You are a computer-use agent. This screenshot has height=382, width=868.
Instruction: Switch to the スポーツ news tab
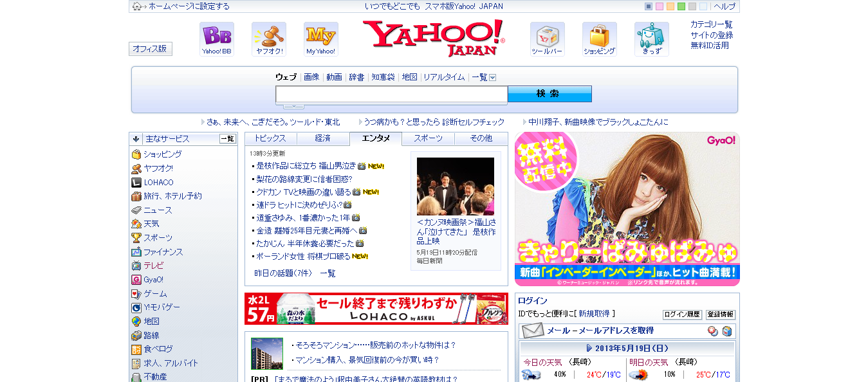pos(428,138)
